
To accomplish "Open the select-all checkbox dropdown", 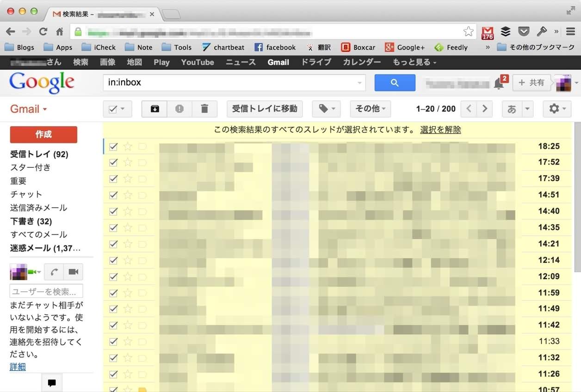I will [123, 110].
